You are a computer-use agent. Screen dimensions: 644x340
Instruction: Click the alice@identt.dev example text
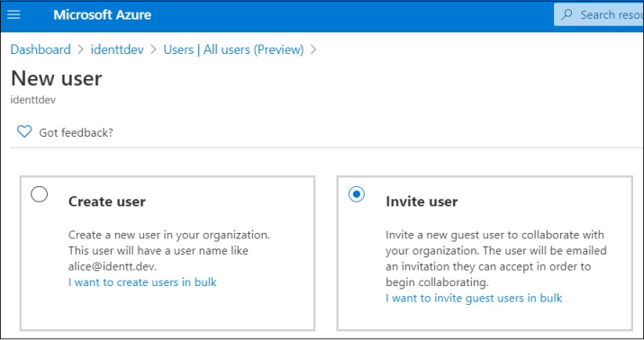click(113, 266)
